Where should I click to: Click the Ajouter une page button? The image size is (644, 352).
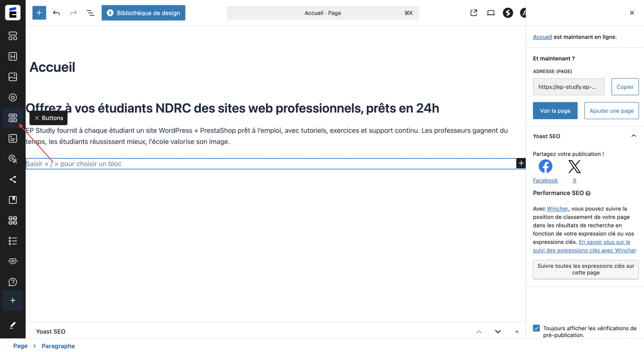coord(611,111)
